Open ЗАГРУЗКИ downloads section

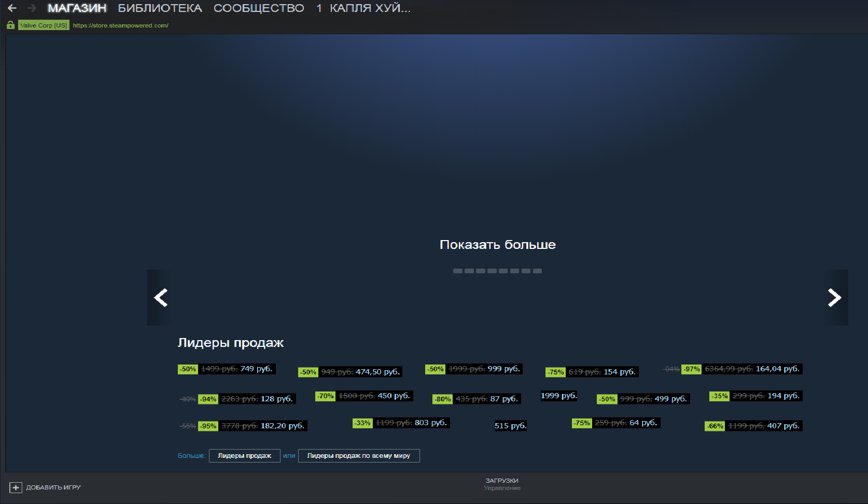point(502,481)
